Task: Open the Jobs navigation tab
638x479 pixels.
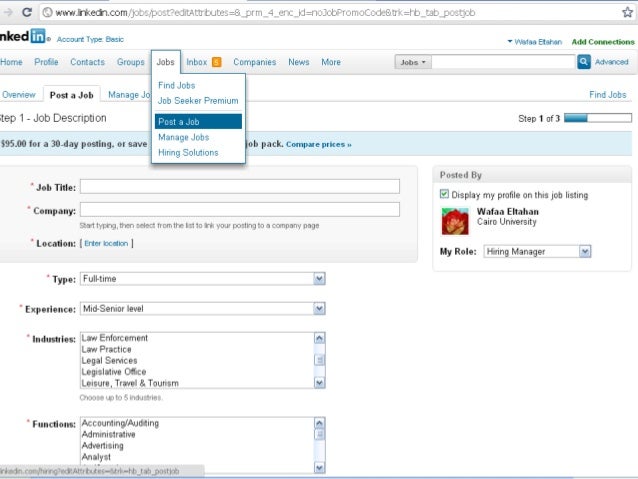Action: [165, 62]
